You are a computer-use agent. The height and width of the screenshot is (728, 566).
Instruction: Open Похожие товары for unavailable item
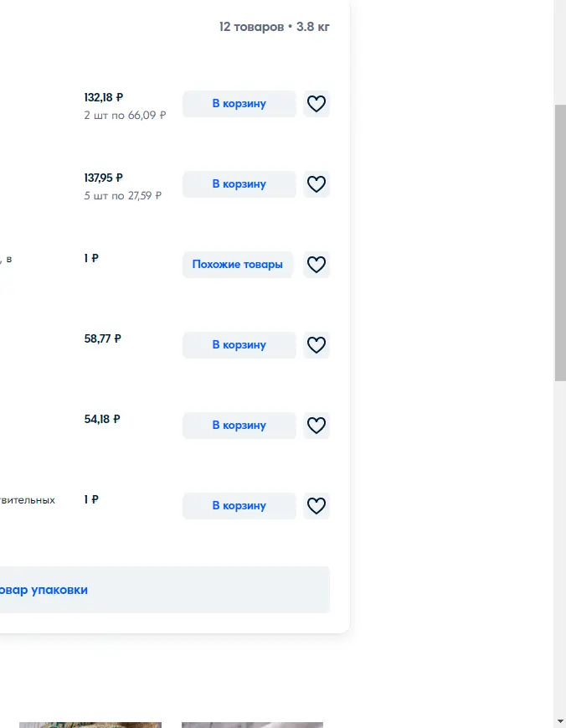click(x=238, y=265)
